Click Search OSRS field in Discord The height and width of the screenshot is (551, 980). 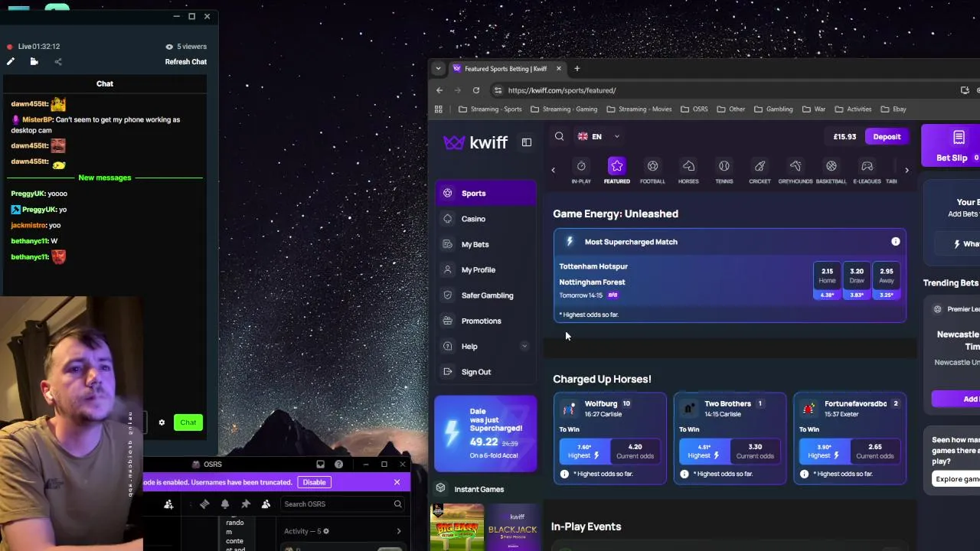[x=342, y=504]
